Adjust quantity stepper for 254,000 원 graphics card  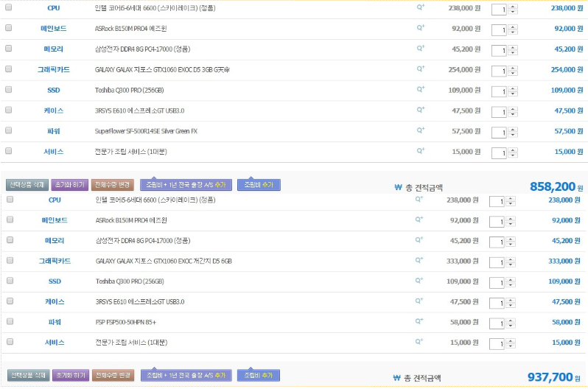pos(513,71)
